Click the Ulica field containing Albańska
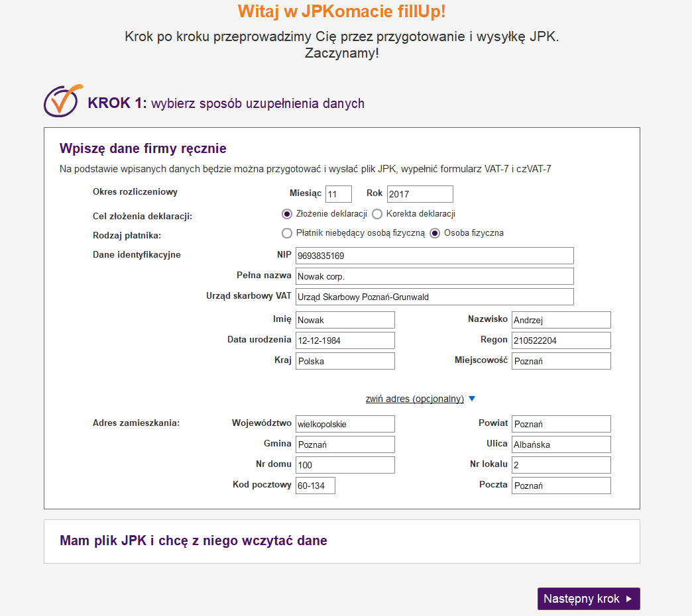This screenshot has width=692, height=616. pyautogui.click(x=561, y=444)
